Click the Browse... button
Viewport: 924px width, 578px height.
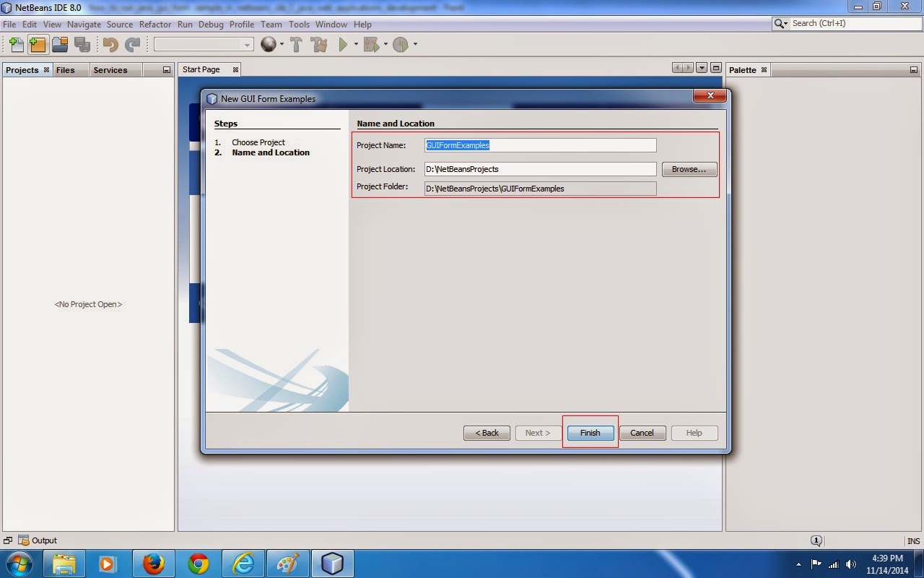(x=689, y=169)
